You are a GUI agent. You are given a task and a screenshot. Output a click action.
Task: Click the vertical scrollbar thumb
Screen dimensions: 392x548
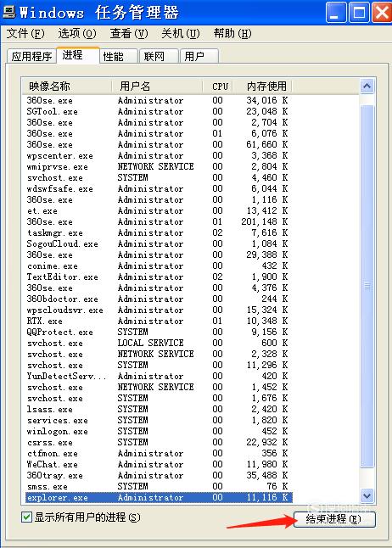coord(367,286)
